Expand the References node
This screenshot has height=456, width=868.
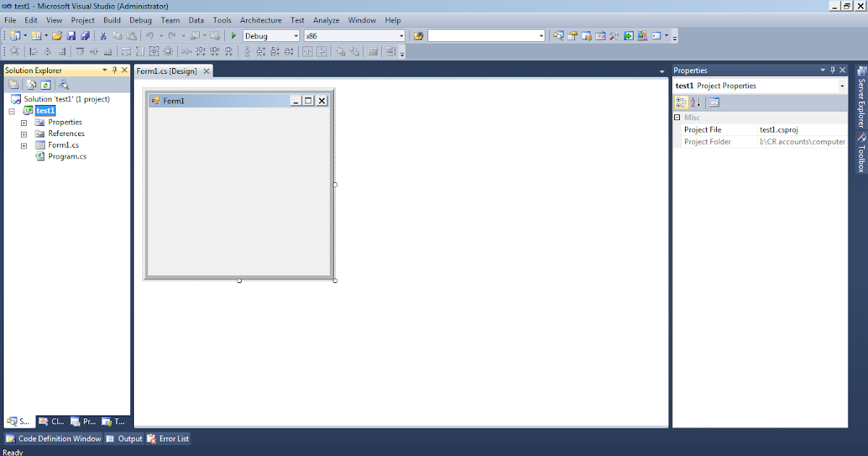click(x=22, y=133)
